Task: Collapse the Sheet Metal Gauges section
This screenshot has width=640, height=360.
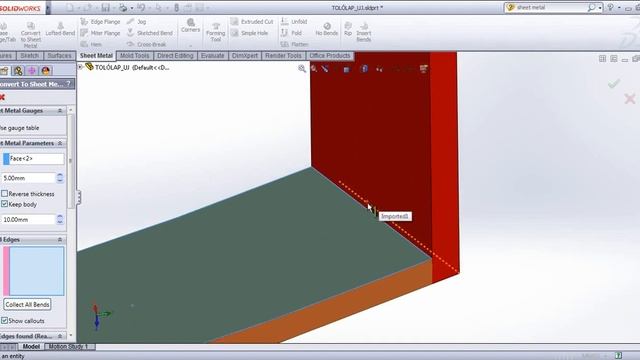Action: click(60, 111)
